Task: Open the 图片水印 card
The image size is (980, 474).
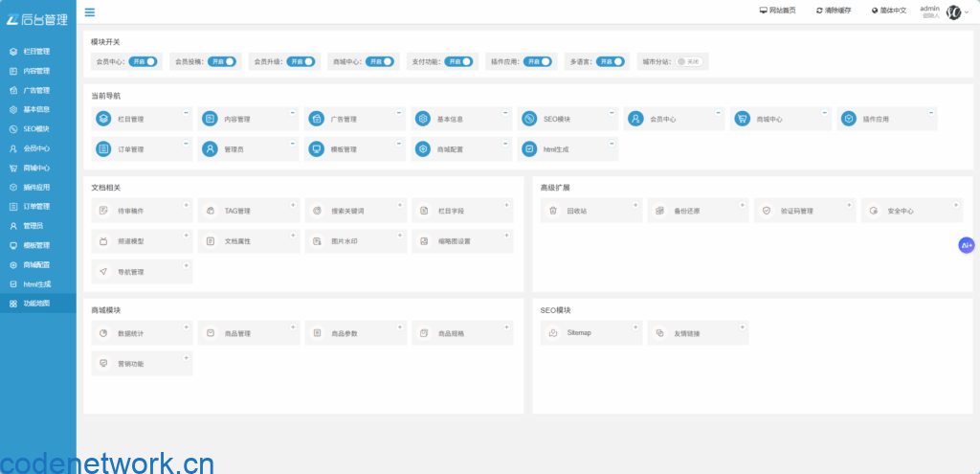Action: (356, 240)
